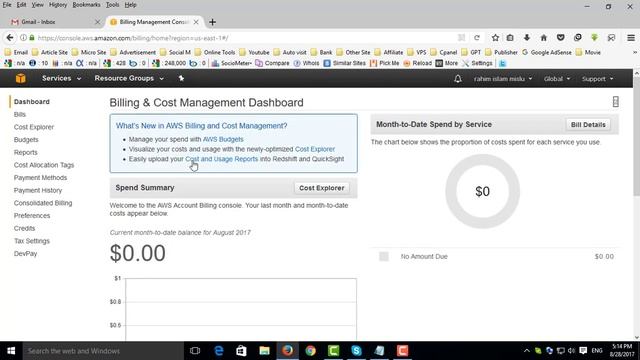Open Payment Methods in the sidebar

(40, 178)
